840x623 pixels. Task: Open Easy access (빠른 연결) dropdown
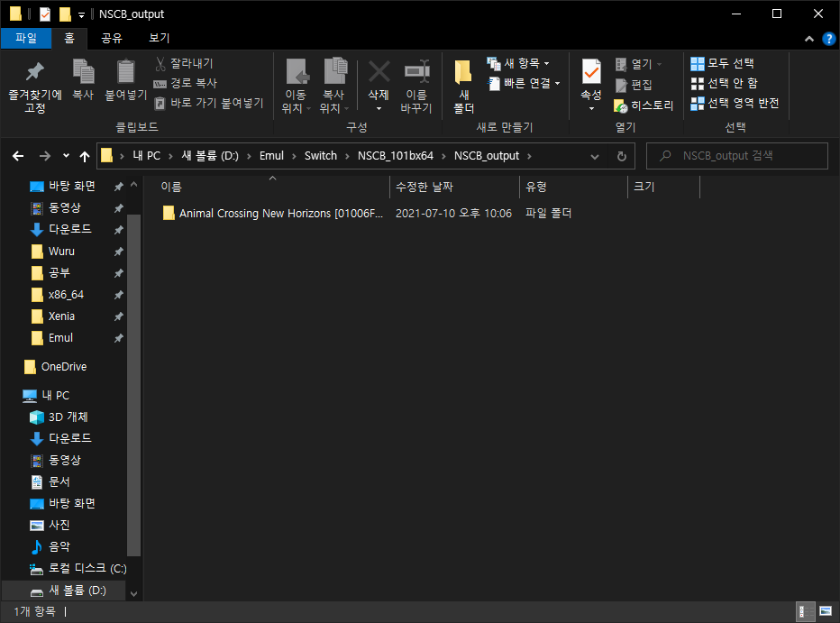[x=524, y=83]
